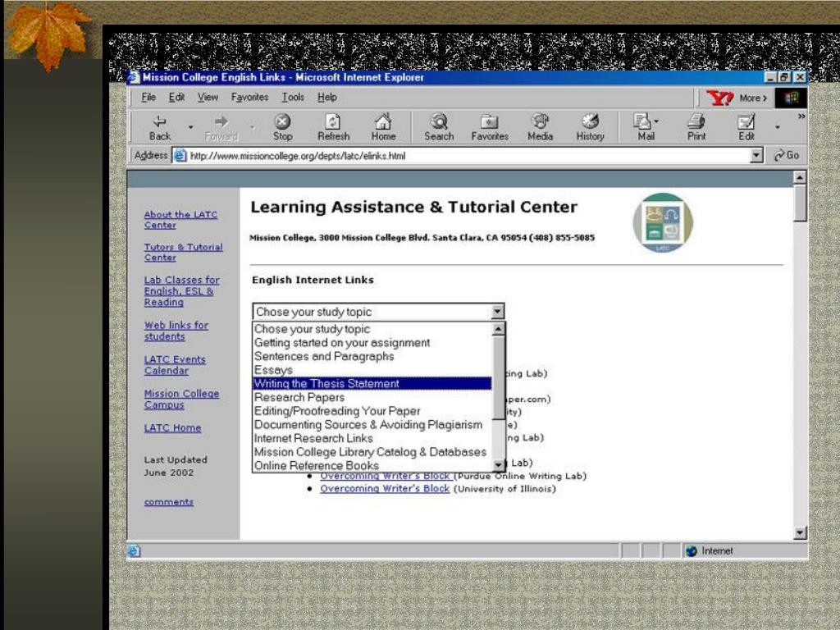Click the Stop icon in toolbar
This screenshot has height=630, width=840.
point(282,121)
